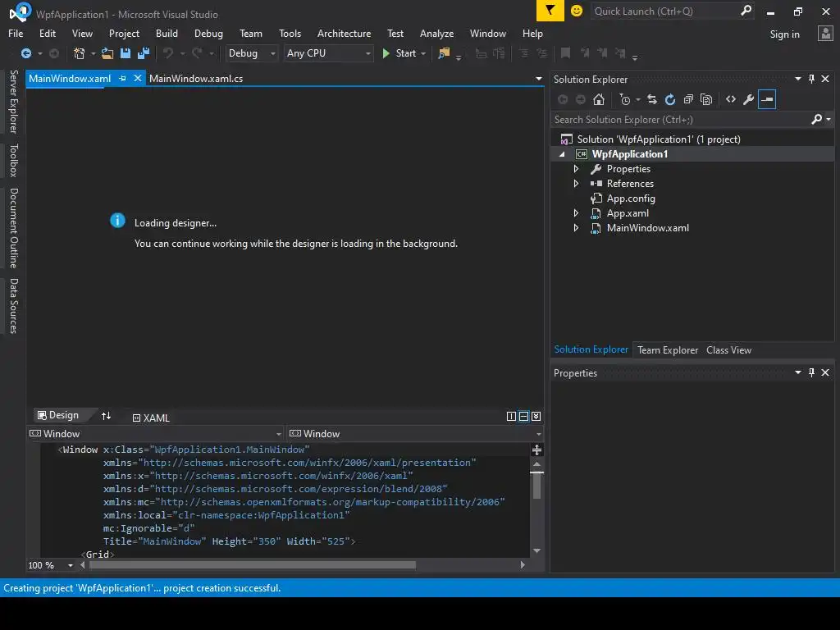Toggle auto-hide pin on Properties panel
The height and width of the screenshot is (630, 840).
pyautogui.click(x=811, y=372)
